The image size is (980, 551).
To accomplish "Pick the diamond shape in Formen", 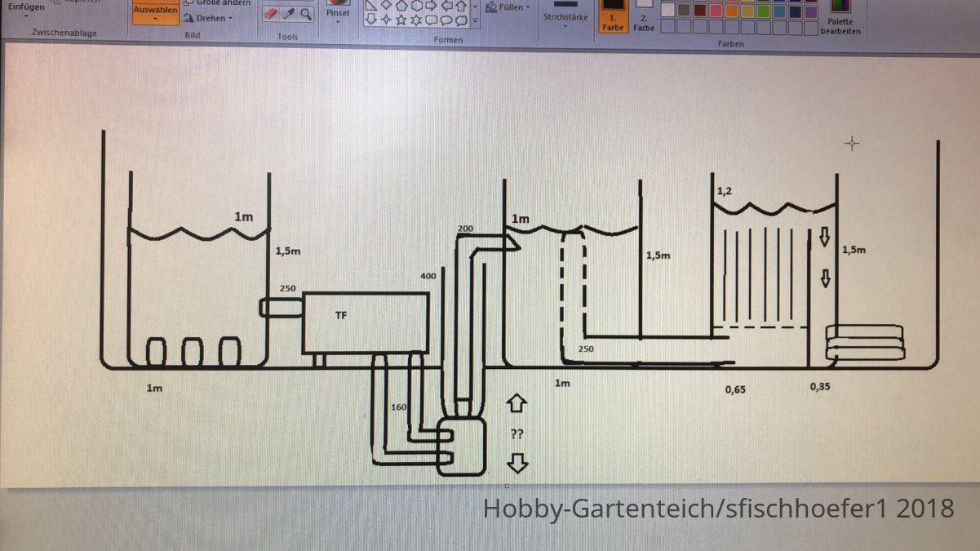I will coord(385,6).
